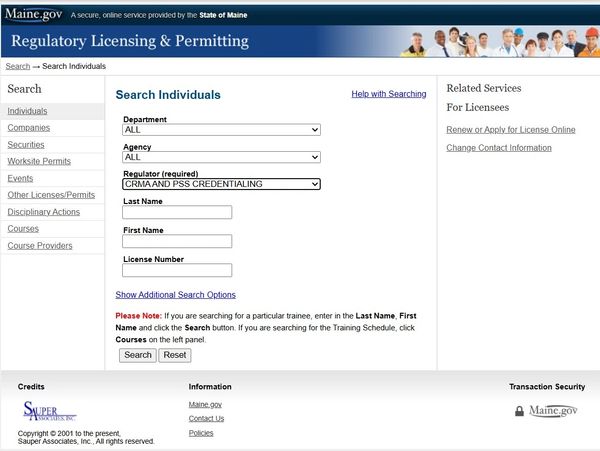Image resolution: width=600 pixels, height=451 pixels.
Task: Go to Securities search
Action: coord(27,145)
